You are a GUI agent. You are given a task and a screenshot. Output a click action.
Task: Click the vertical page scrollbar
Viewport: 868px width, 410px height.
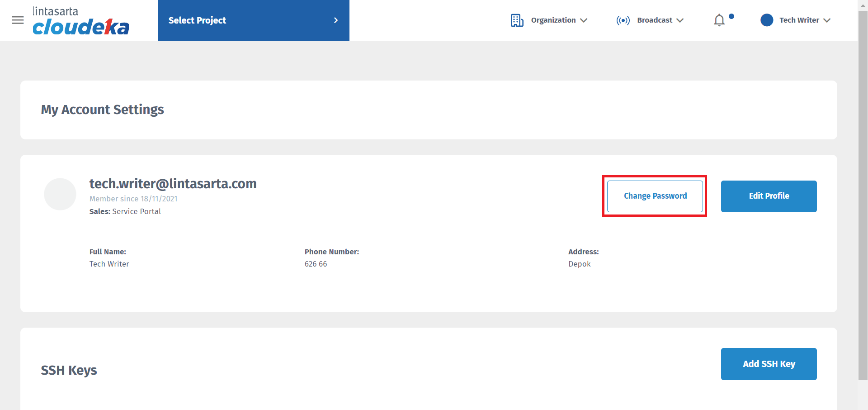(x=863, y=195)
